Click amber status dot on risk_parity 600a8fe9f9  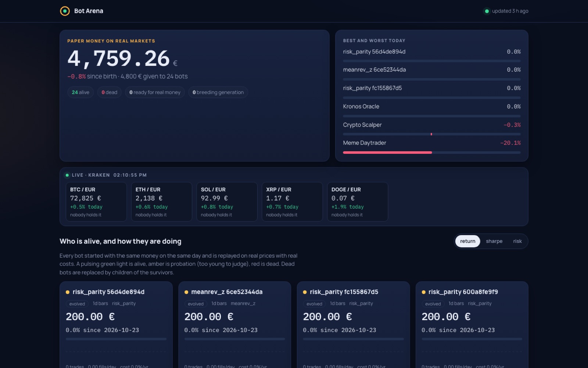(x=423, y=292)
